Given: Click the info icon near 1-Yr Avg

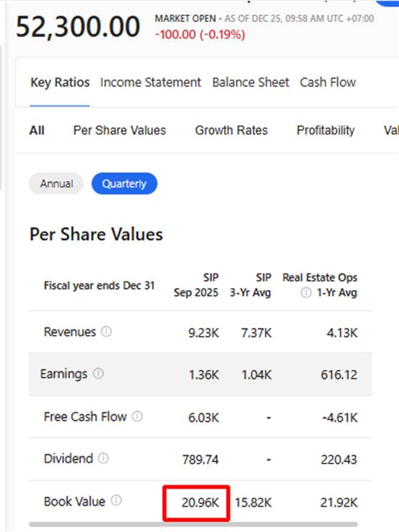Looking at the screenshot, I should [x=305, y=293].
